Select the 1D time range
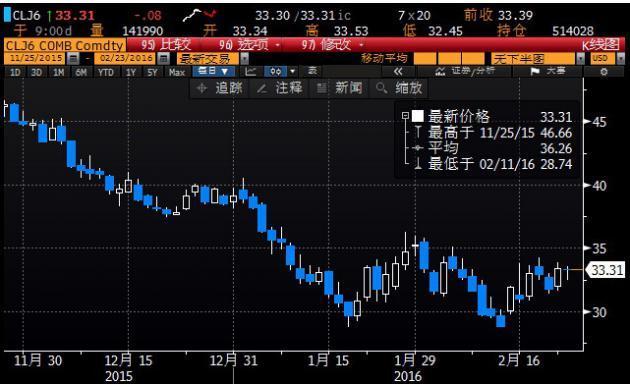The width and height of the screenshot is (630, 388). click(x=15, y=72)
